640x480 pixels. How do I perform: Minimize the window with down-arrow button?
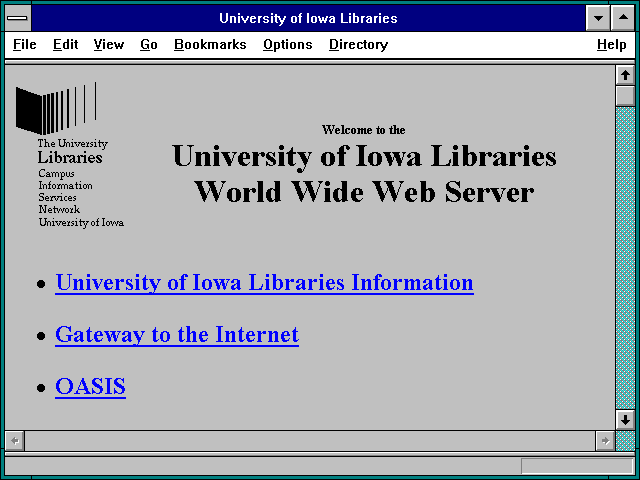pyautogui.click(x=598, y=18)
